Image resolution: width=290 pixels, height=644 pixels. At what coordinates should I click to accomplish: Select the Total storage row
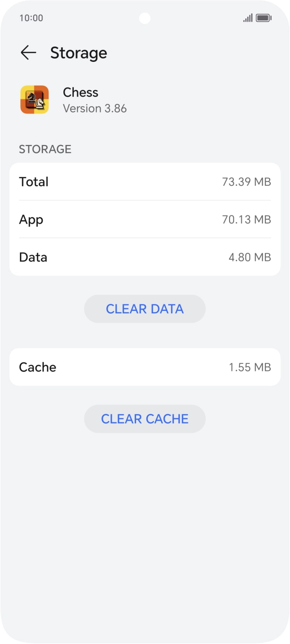[x=144, y=182]
